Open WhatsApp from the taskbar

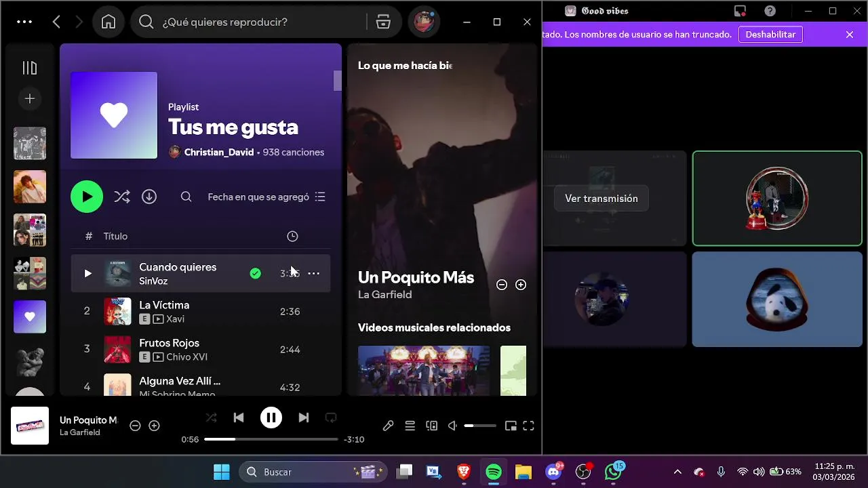[x=613, y=472]
